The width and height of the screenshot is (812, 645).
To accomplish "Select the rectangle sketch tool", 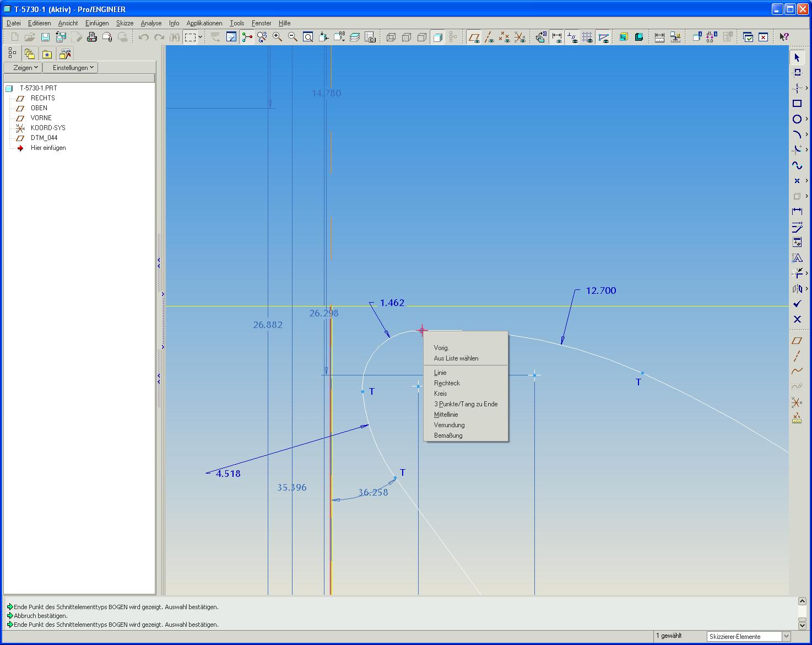I will pos(797,104).
